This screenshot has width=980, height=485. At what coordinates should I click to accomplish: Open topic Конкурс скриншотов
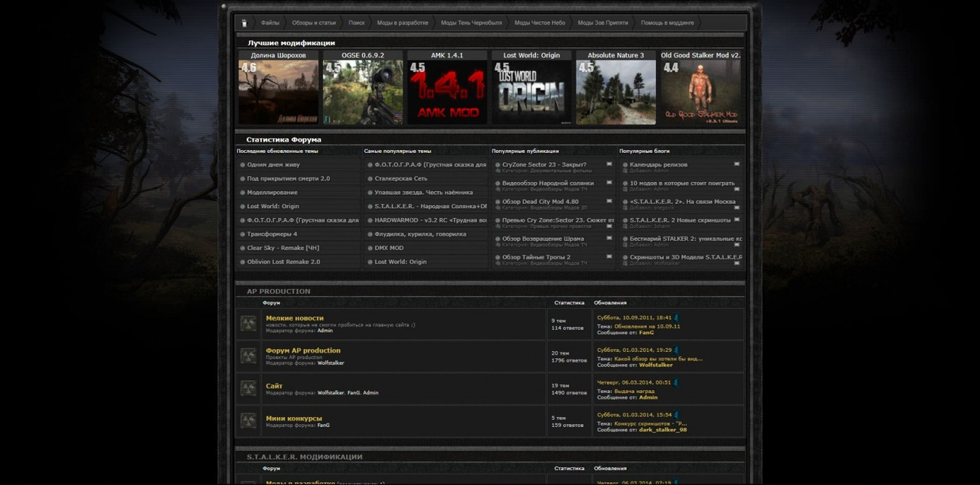651,423
